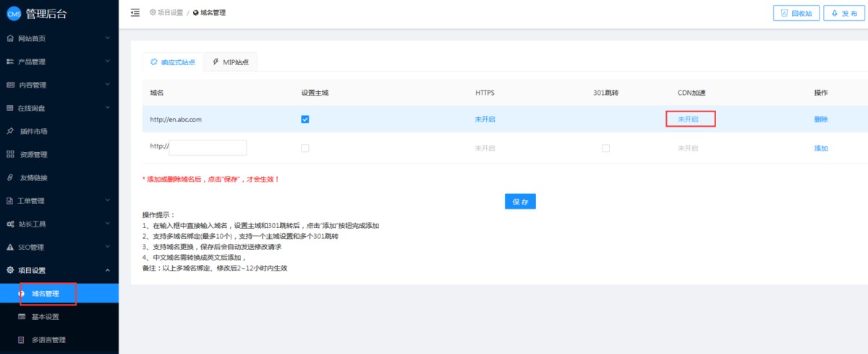Click the CMS logo icon

(x=14, y=14)
